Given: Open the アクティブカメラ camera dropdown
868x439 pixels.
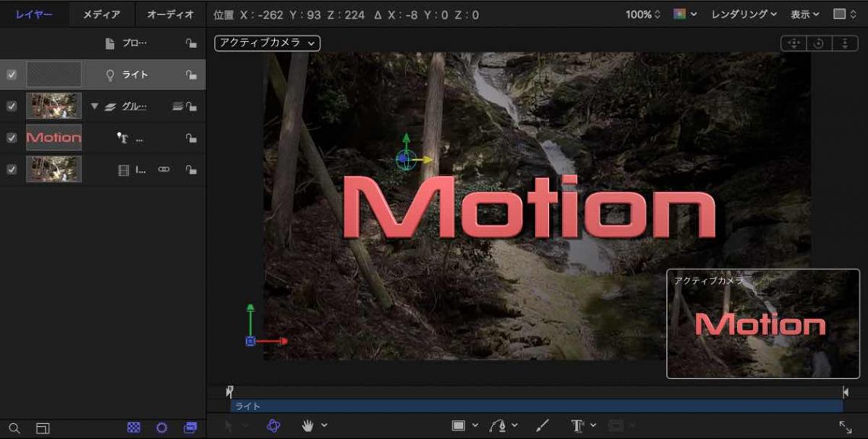Looking at the screenshot, I should coord(267,43).
